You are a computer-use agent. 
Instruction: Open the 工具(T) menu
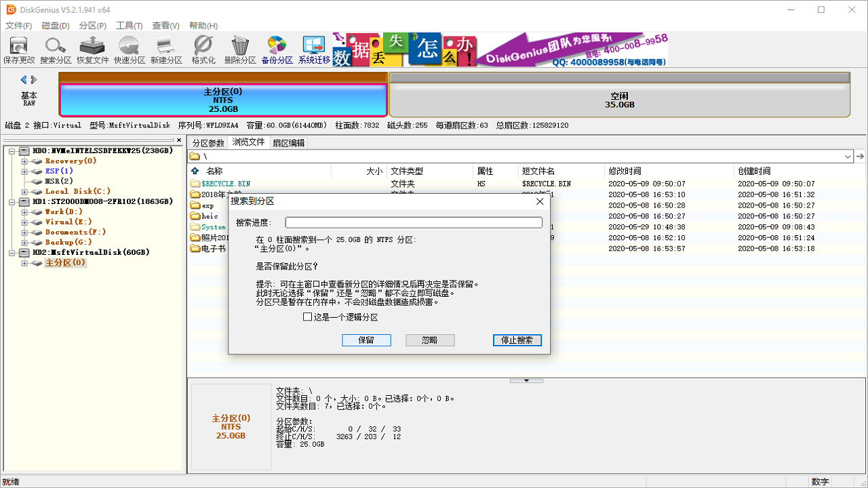(129, 25)
